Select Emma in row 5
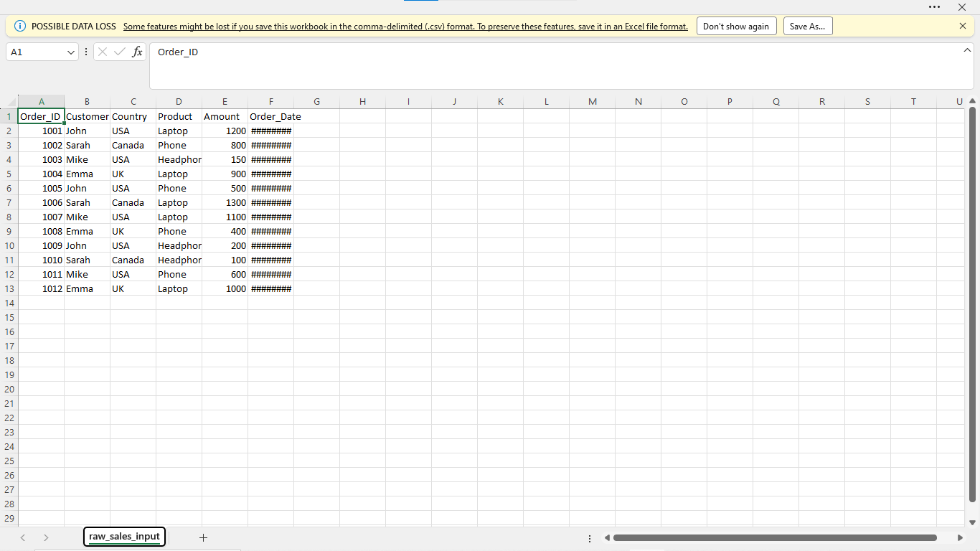The width and height of the screenshot is (980, 551). pyautogui.click(x=88, y=174)
